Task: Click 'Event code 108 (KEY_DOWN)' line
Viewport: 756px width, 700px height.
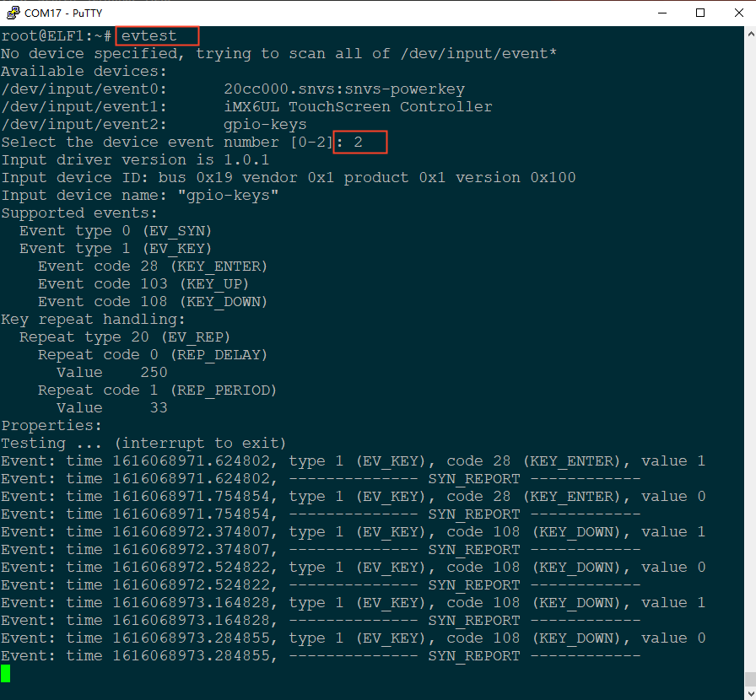Action: [153, 302]
